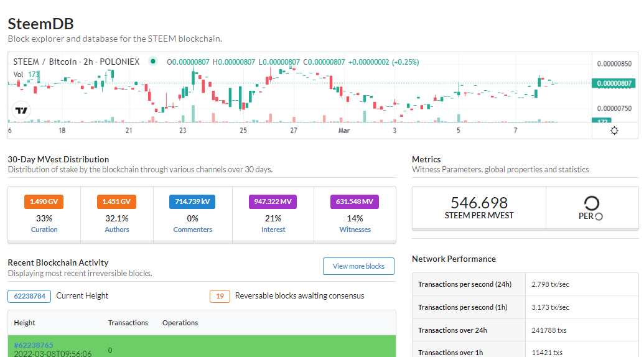
Task: Click the loading spinner in Metrics
Action: tap(592, 203)
